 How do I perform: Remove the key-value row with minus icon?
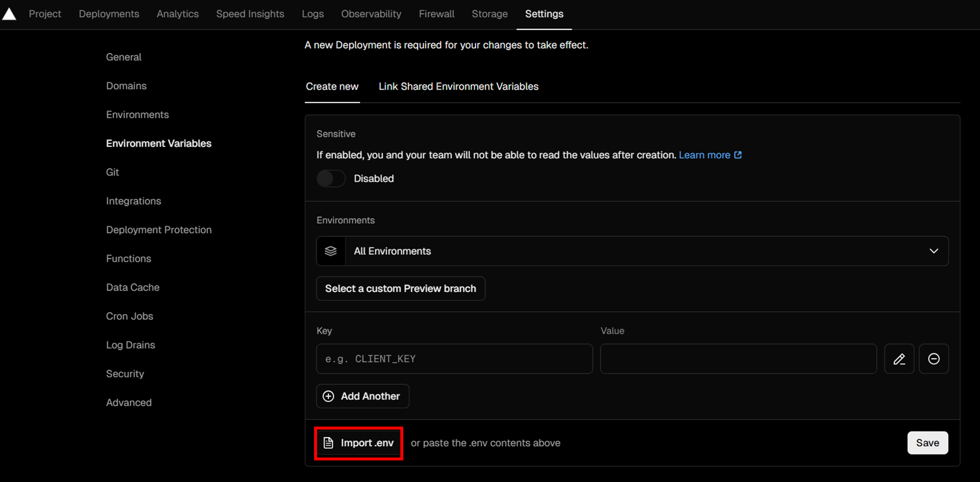[x=934, y=359]
